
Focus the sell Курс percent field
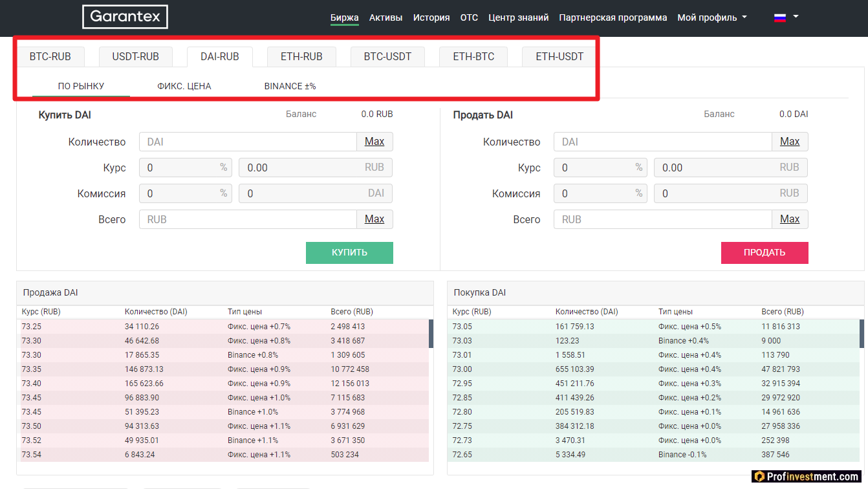pos(600,168)
